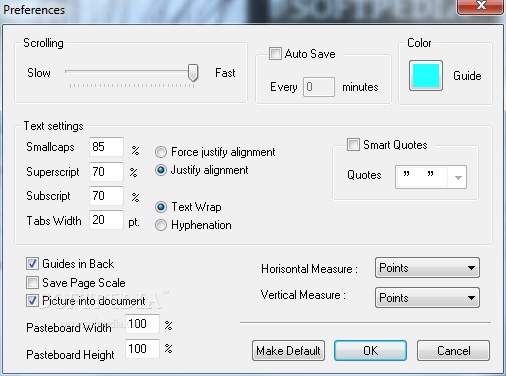Enable the Auto Save checkbox
This screenshot has width=506, height=376.
(x=275, y=53)
